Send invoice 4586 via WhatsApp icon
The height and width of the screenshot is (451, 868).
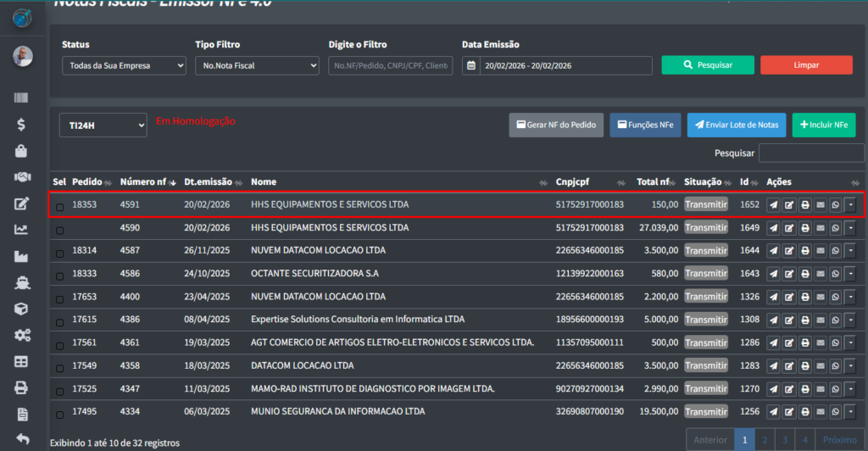pos(835,274)
